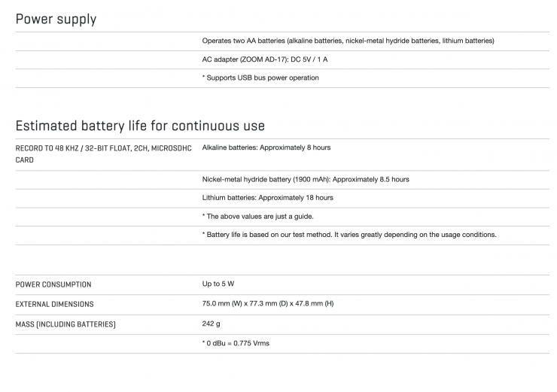
Task: Select the Up to 5 W value
Action: tap(218, 284)
